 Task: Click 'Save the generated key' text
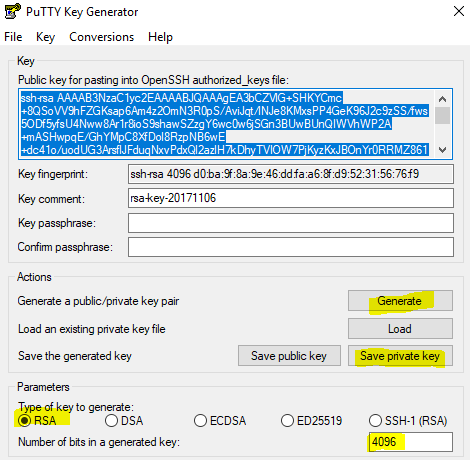pos(75,356)
